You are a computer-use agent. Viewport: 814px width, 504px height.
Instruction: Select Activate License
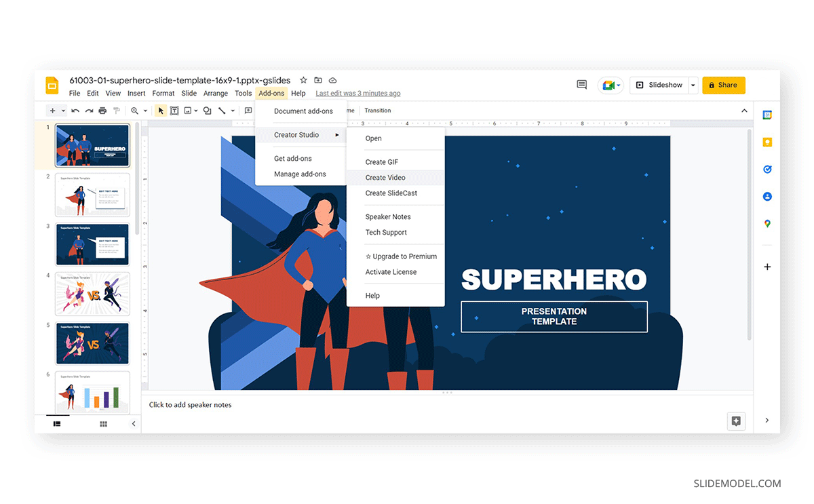pos(395,272)
